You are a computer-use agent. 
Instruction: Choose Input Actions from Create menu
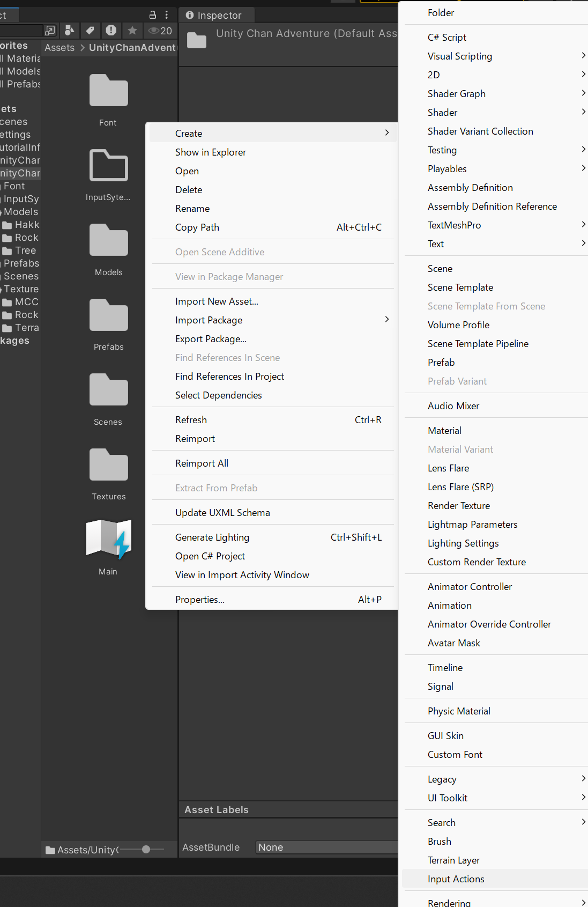click(x=456, y=879)
